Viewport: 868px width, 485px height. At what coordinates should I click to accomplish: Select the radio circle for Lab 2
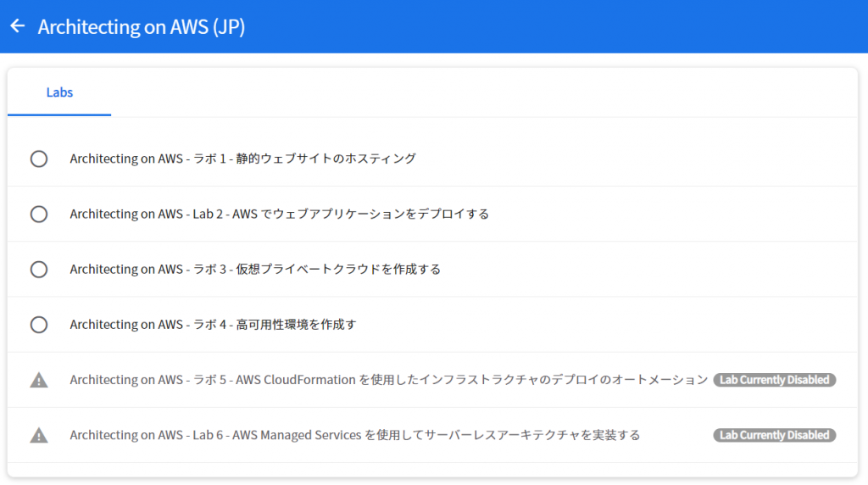pos(39,215)
